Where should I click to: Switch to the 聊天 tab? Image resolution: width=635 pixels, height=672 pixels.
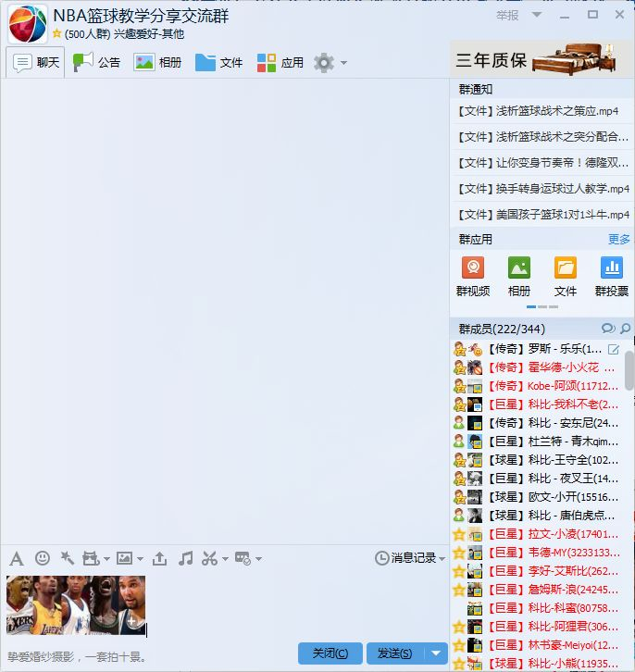[35, 63]
